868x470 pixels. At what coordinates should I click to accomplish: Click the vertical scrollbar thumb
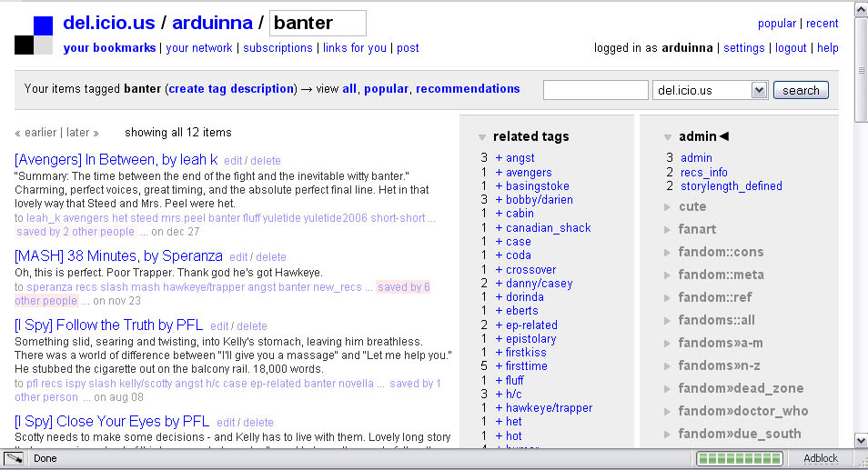[862, 70]
